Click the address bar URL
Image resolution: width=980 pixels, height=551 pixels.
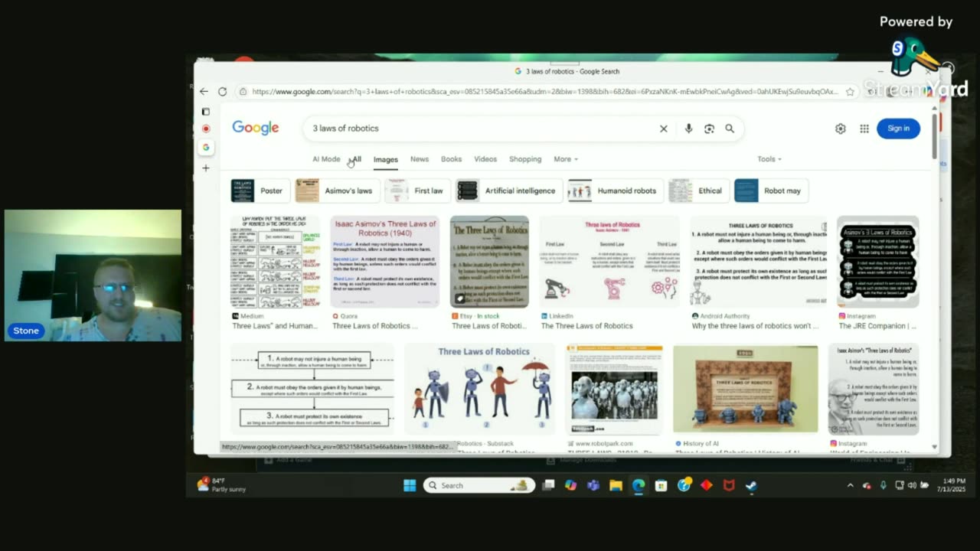(x=544, y=91)
